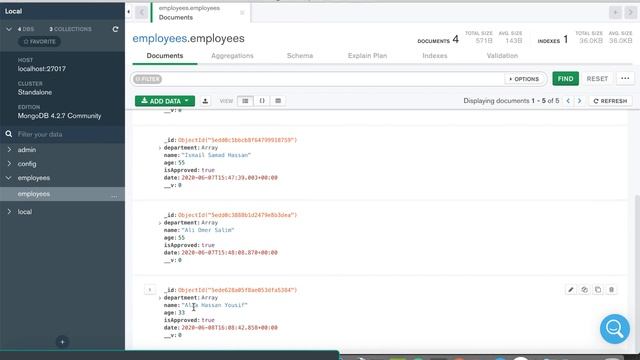Collapse the cluster overview chevron
Viewport: 640px width, 360px height.
point(9,29)
